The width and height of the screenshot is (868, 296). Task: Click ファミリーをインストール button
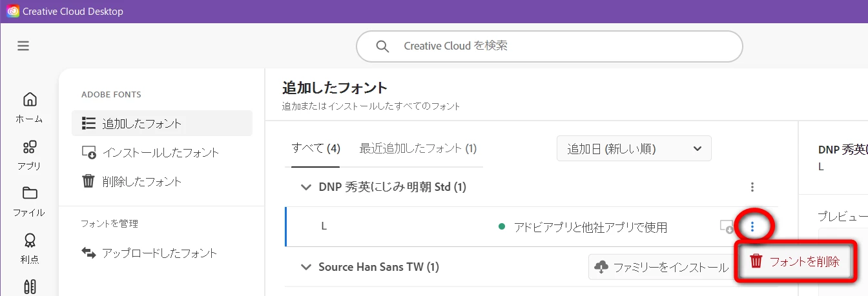662,267
